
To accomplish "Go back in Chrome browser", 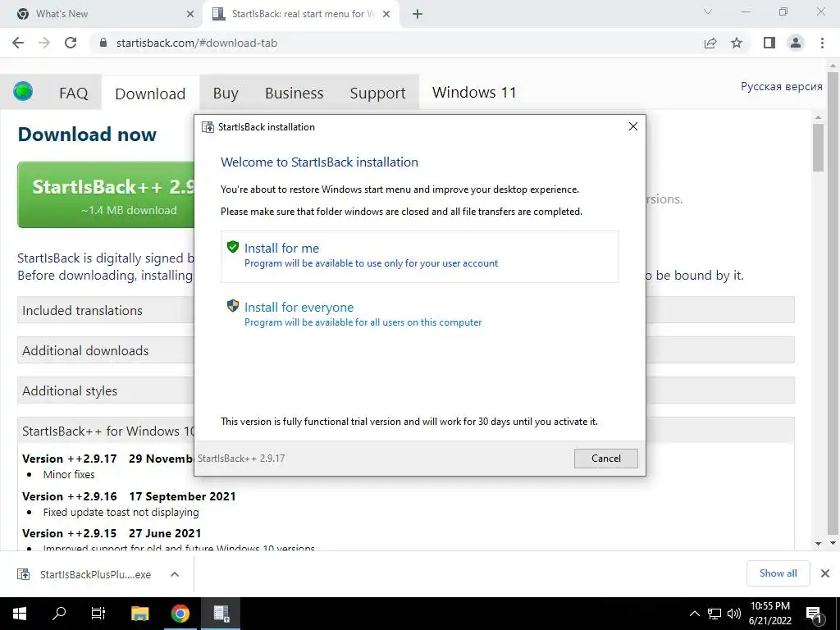I will click(18, 43).
